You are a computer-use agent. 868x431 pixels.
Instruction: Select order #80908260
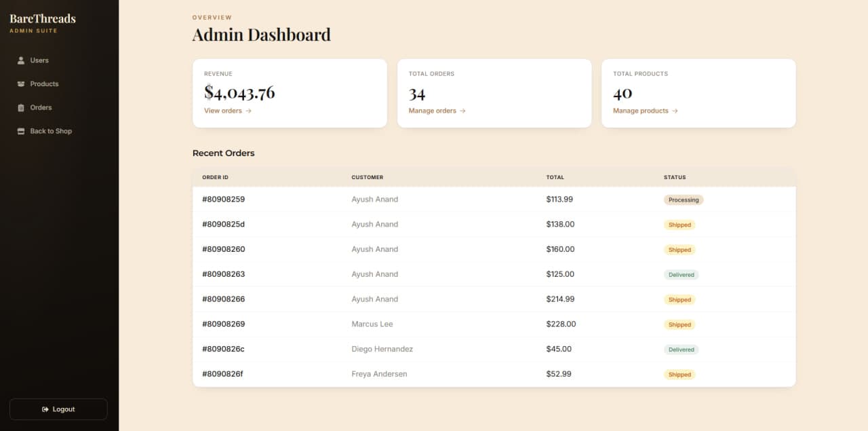click(223, 249)
